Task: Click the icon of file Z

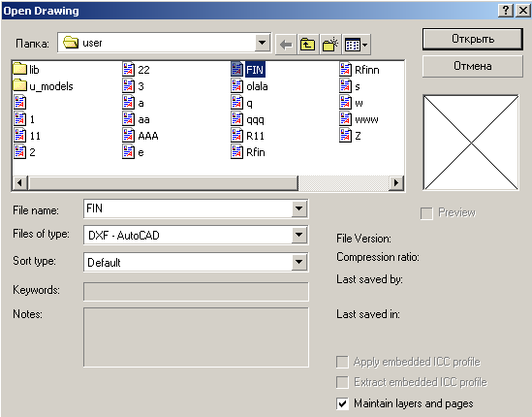Action: click(345, 136)
